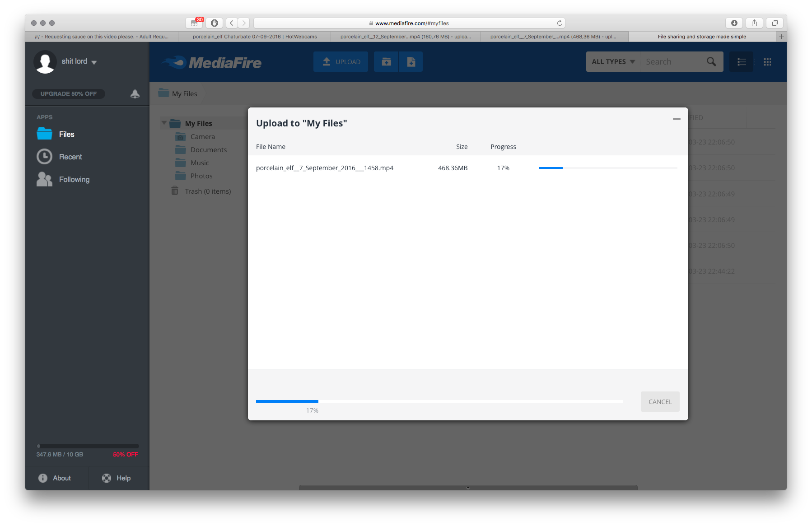The width and height of the screenshot is (812, 526).
Task: Open Trash (0 items)
Action: 201,191
